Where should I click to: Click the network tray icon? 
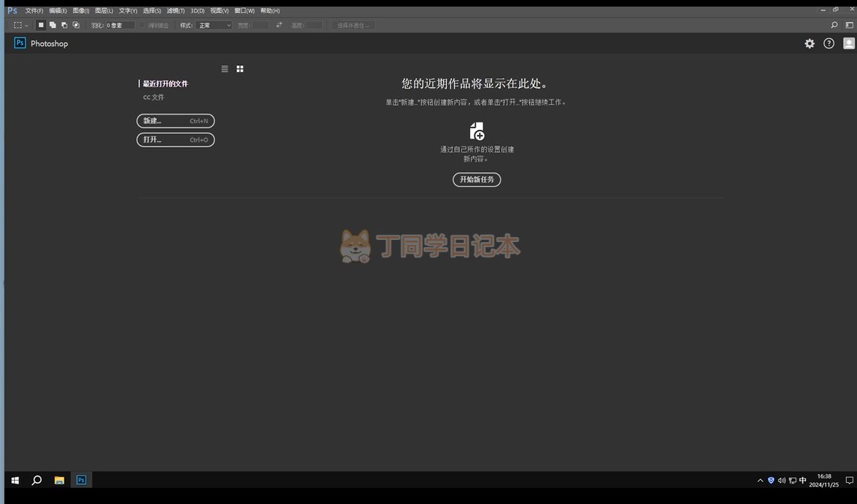792,481
